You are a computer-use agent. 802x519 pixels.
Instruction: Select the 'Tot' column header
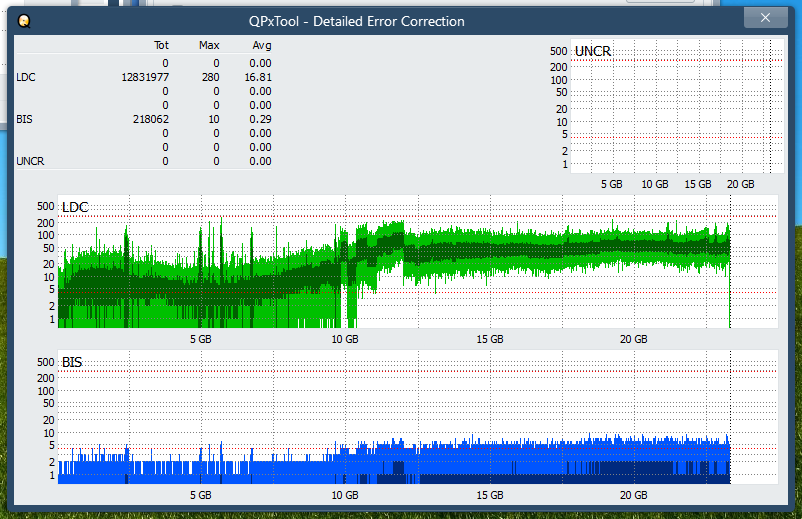(161, 45)
